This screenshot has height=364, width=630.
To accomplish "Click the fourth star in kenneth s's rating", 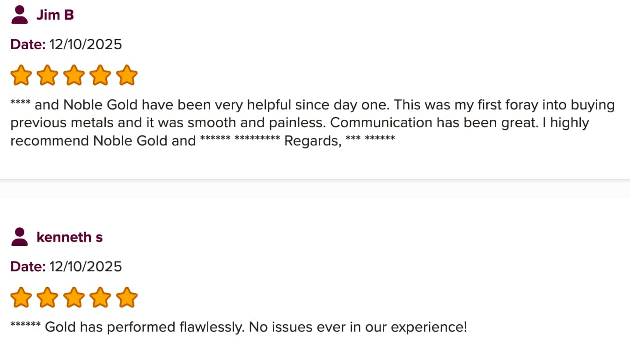I will [100, 298].
